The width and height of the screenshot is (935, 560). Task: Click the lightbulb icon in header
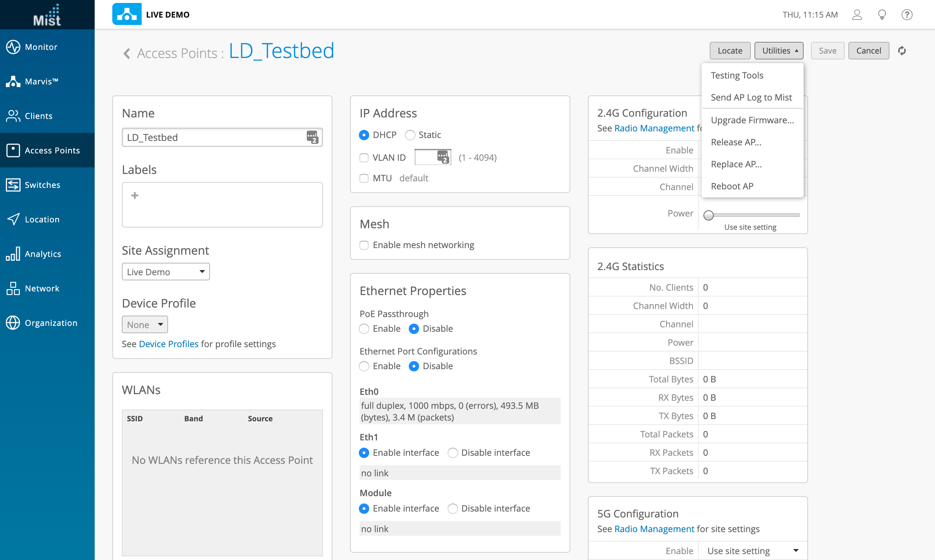(x=882, y=15)
